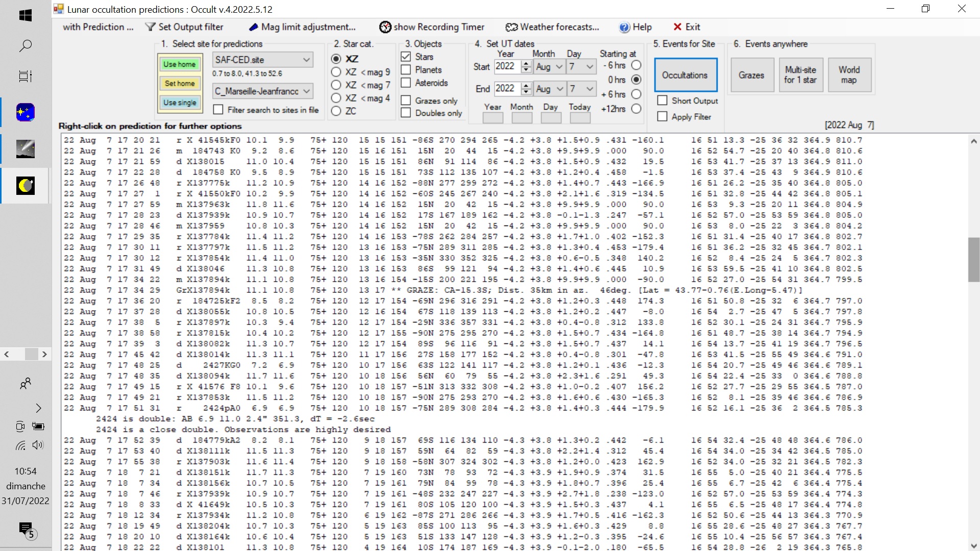Choose starting at +6 hrs radio
Viewport: 980px width, 551px height.
click(x=636, y=94)
